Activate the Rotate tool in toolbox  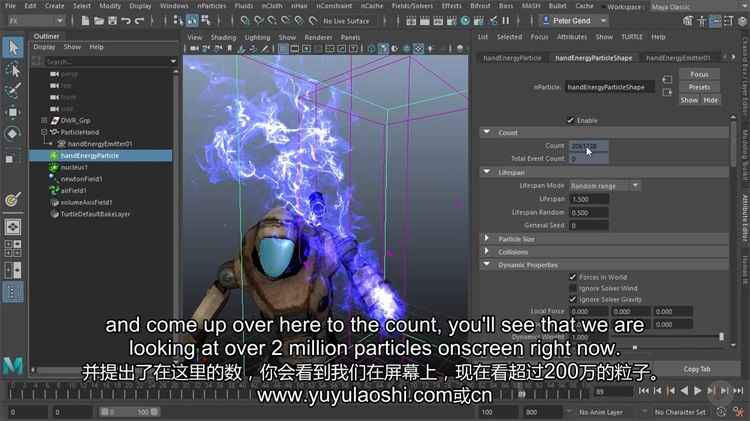(x=13, y=133)
